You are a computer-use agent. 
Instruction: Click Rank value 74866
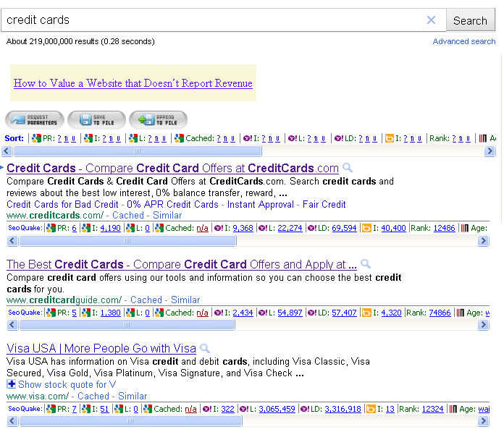(x=440, y=313)
